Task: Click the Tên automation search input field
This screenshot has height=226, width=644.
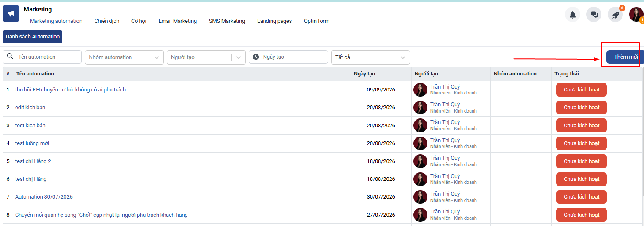Action: 42,57
